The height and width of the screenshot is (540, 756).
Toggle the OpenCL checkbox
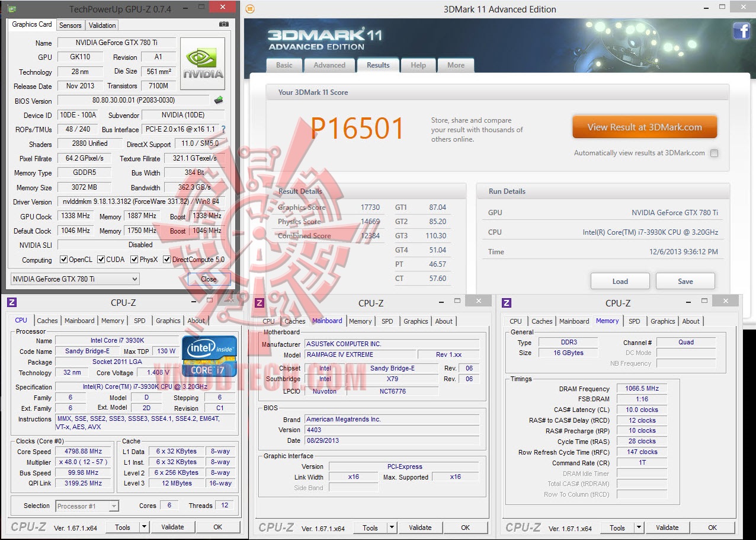tap(64, 260)
